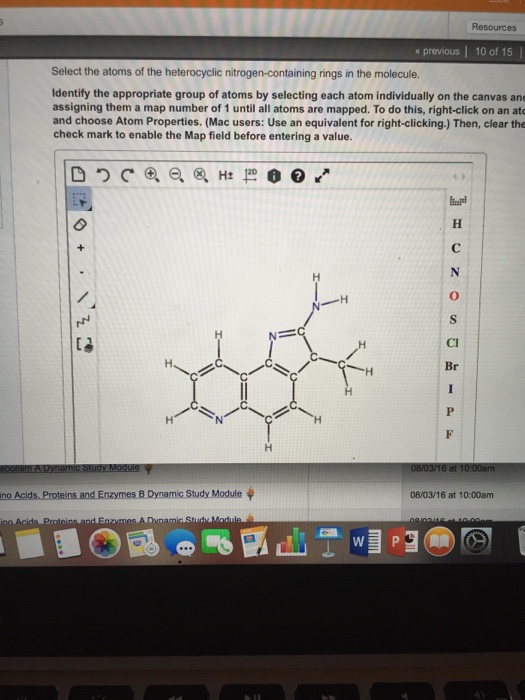Open the abolism A Dynamic Study Module link

pyautogui.click(x=70, y=468)
